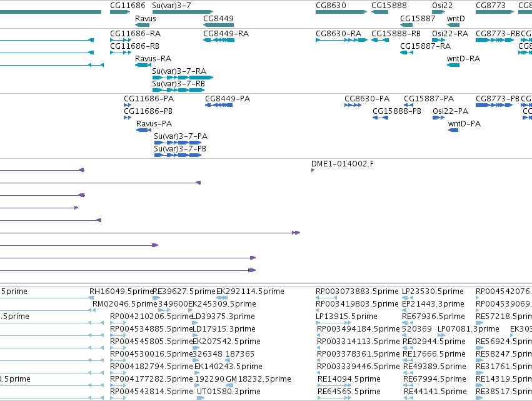Viewport: 532px width, 401px height.
Task: Select the Ravus gene label
Action: (x=146, y=19)
